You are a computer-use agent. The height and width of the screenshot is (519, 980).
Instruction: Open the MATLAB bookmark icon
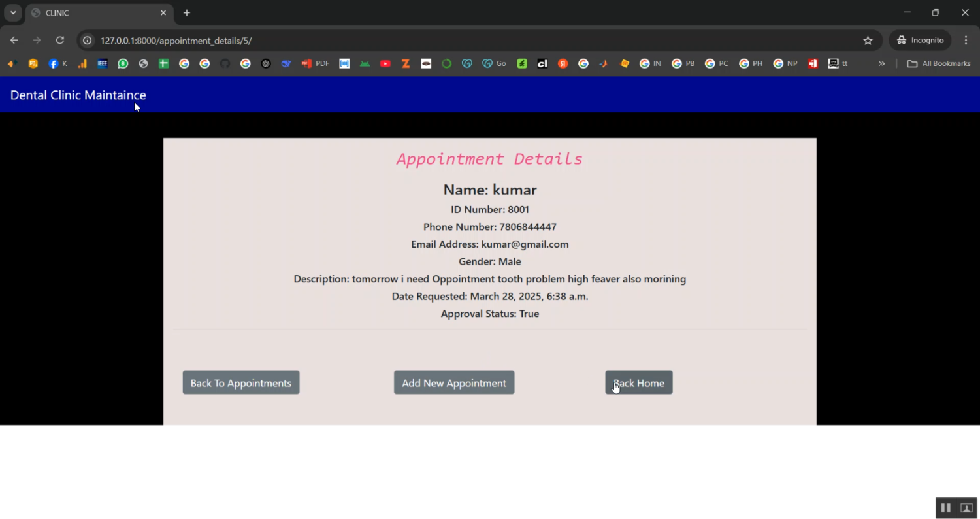point(604,63)
